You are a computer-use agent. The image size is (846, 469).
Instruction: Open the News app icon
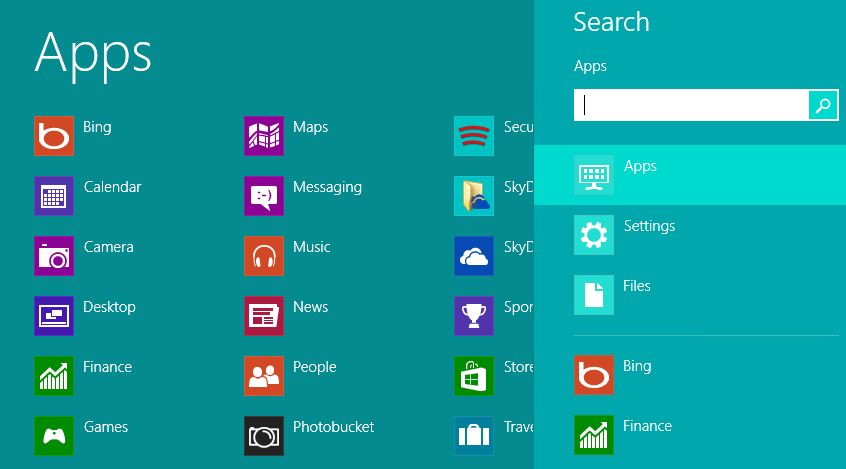coord(264,316)
